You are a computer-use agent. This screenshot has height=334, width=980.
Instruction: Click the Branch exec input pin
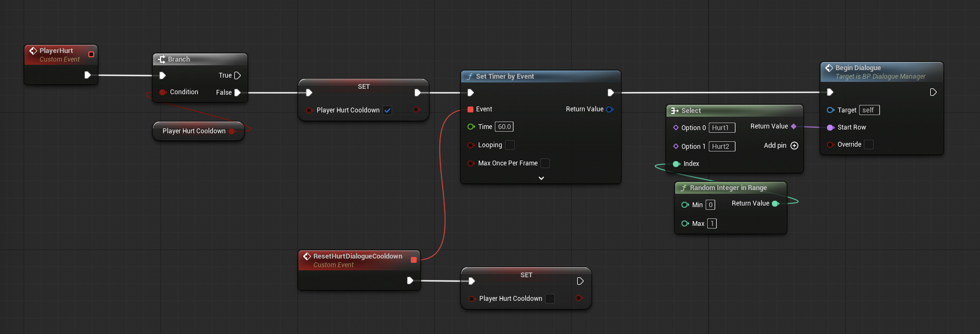coord(163,75)
